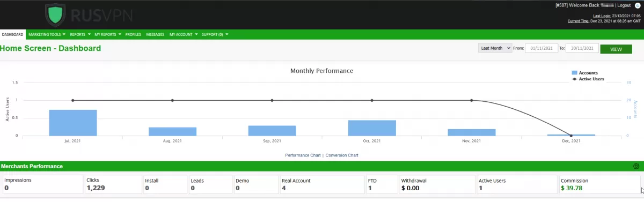Expand the Marketing Tools menu
Image resolution: width=644 pixels, height=202 pixels.
coord(47,34)
